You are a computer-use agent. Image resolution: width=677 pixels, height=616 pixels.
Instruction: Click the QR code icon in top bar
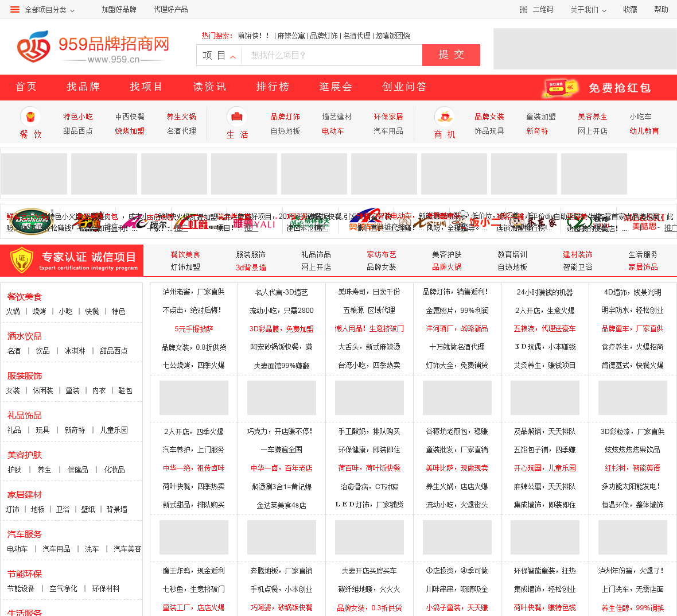(523, 10)
